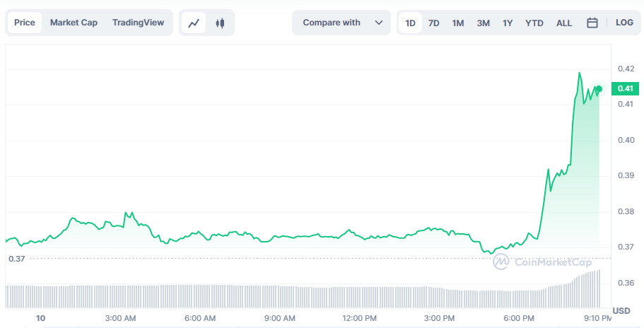This screenshot has height=328, width=644.
Task: Switch to line chart view icon
Action: click(194, 23)
